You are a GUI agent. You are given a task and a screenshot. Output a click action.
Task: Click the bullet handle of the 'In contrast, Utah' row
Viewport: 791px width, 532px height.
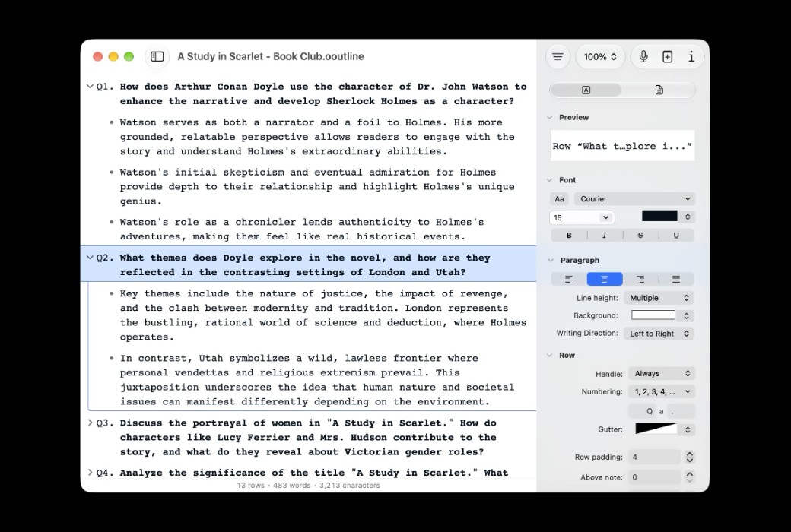(x=112, y=358)
